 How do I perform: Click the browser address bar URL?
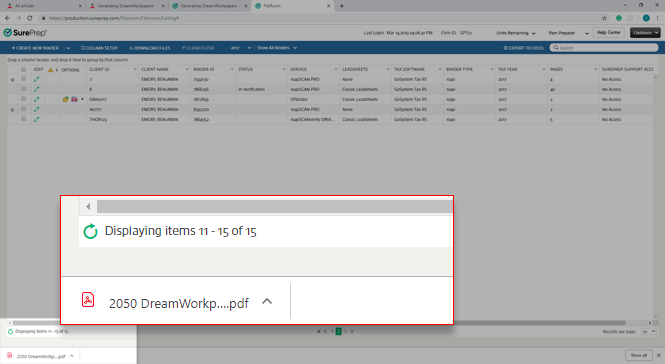pyautogui.click(x=114, y=18)
